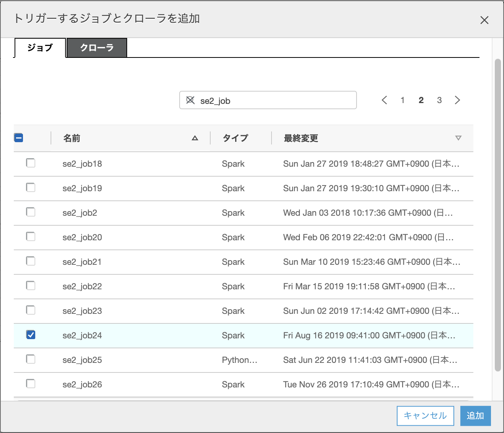Jump to page 3 of results
The width and height of the screenshot is (504, 433).
(x=439, y=100)
